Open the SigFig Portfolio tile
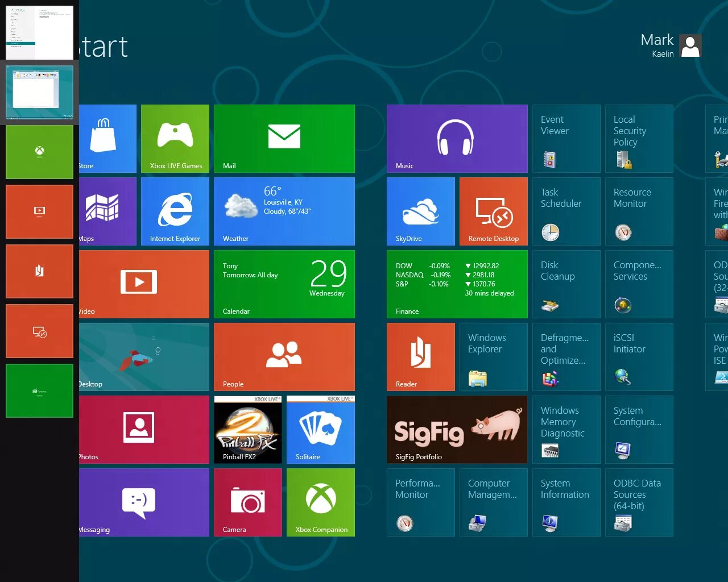Image resolution: width=728 pixels, height=582 pixels. pyautogui.click(x=457, y=430)
